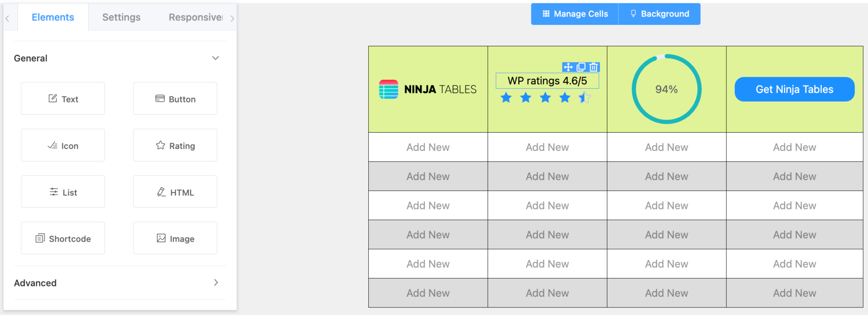Add a Button element
Viewport: 868px width, 315px height.
tap(175, 98)
